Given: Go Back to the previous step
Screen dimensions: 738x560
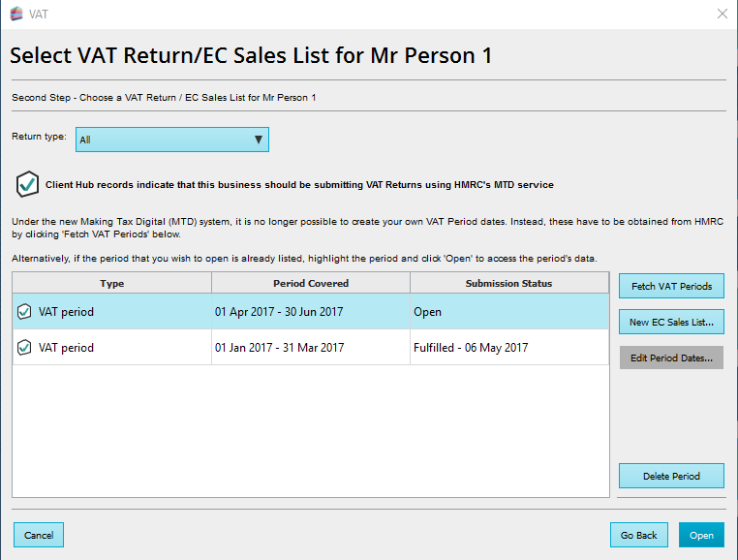Looking at the screenshot, I should tap(638, 535).
